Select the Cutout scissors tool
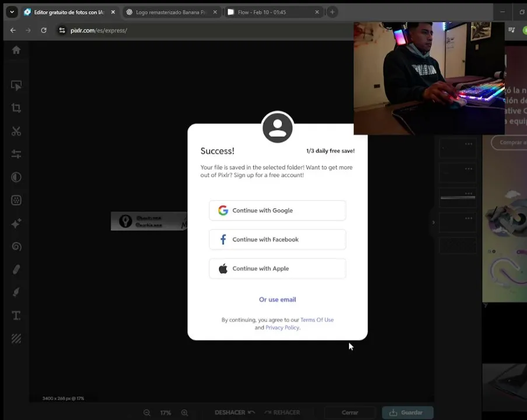The image size is (527, 420). pos(16,131)
